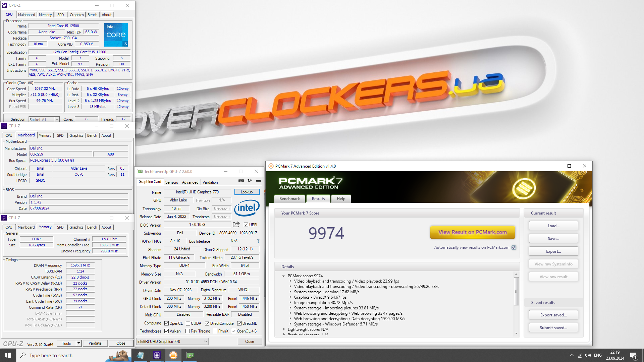Click the top CPU-Z window title icon
Viewport: 644px width, 362px height.
point(4,5)
